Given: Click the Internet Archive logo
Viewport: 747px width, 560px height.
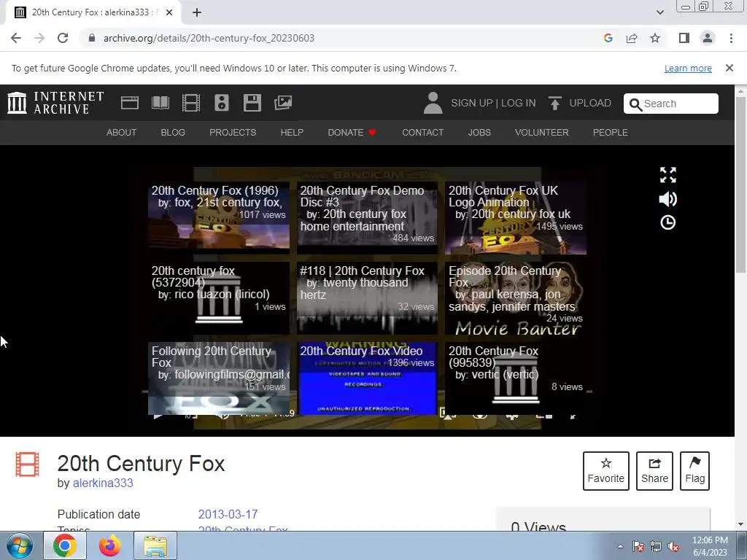Looking at the screenshot, I should click(55, 103).
